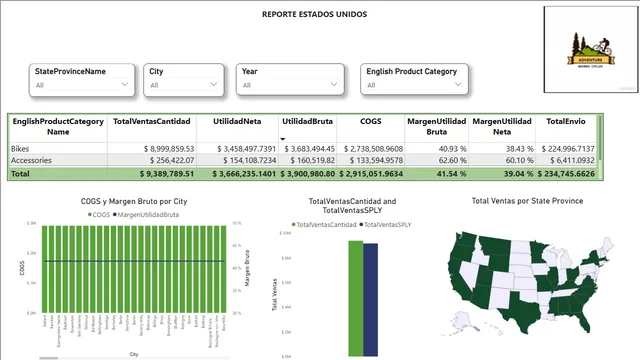Click the Adventure Works Cycles logo image
This screenshot has width=640, height=360.
(591, 50)
